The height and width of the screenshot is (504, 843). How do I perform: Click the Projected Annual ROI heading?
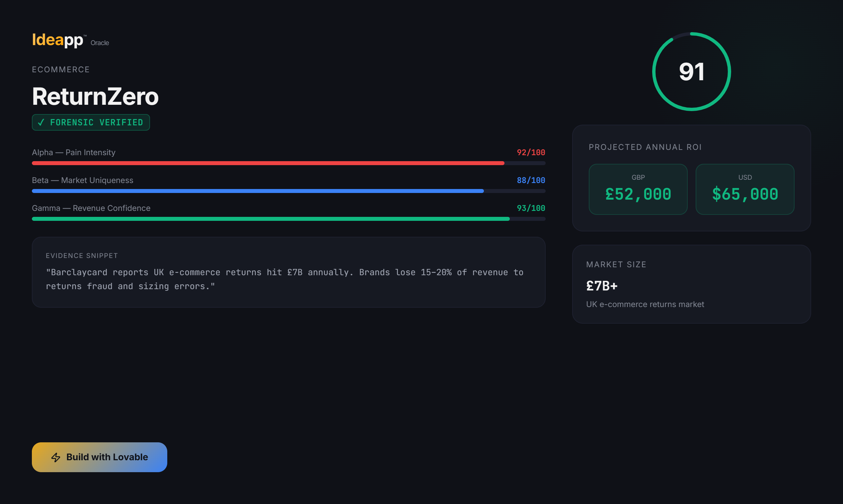(x=645, y=147)
